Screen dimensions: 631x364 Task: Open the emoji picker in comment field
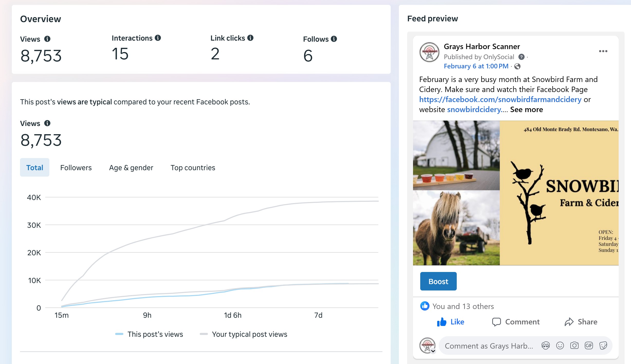click(560, 345)
